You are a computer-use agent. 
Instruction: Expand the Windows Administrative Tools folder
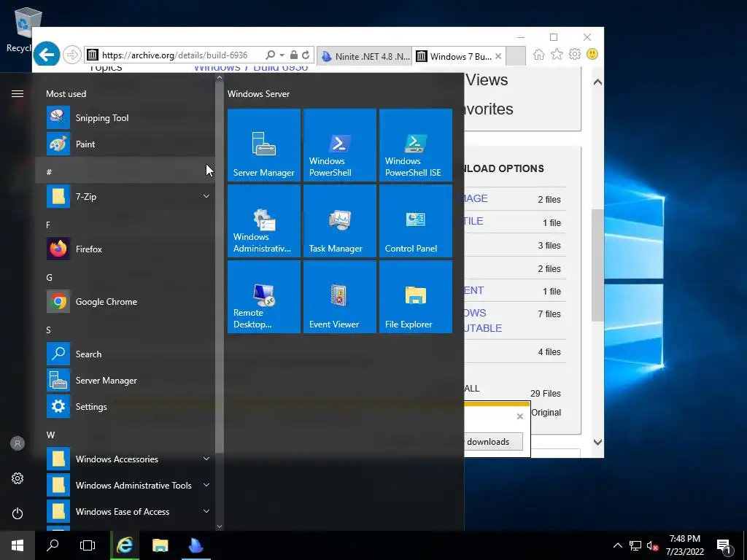[125, 485]
